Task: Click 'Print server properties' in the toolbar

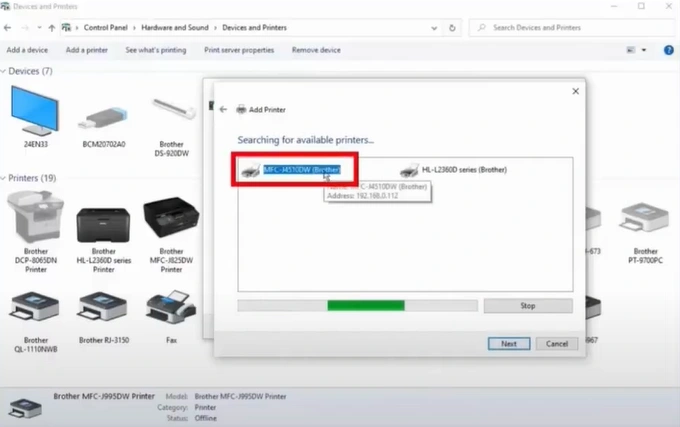Action: 239,50
